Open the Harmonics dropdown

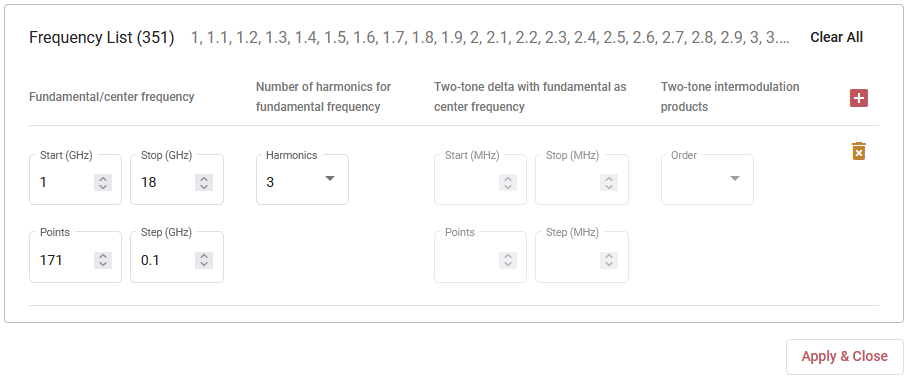pyautogui.click(x=302, y=180)
